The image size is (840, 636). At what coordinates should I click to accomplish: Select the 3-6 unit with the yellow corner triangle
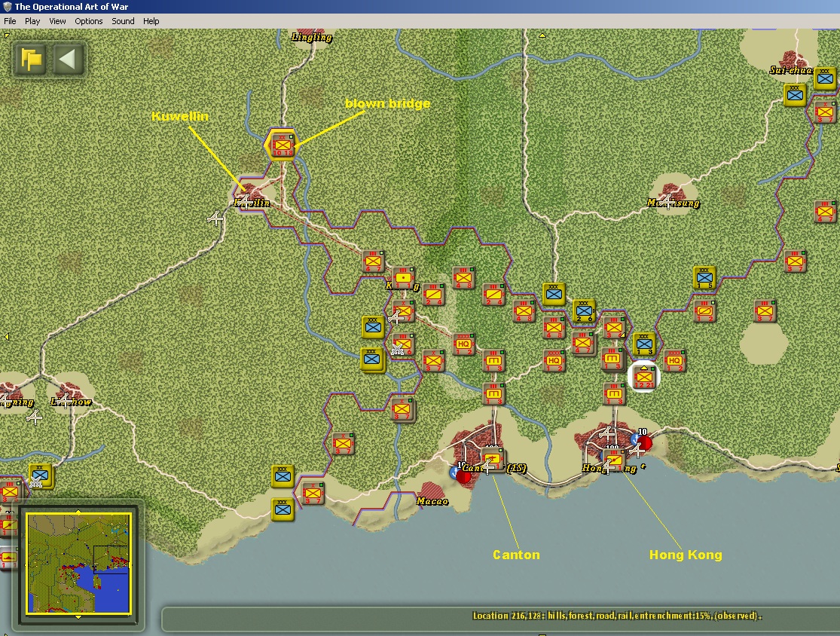coord(615,327)
